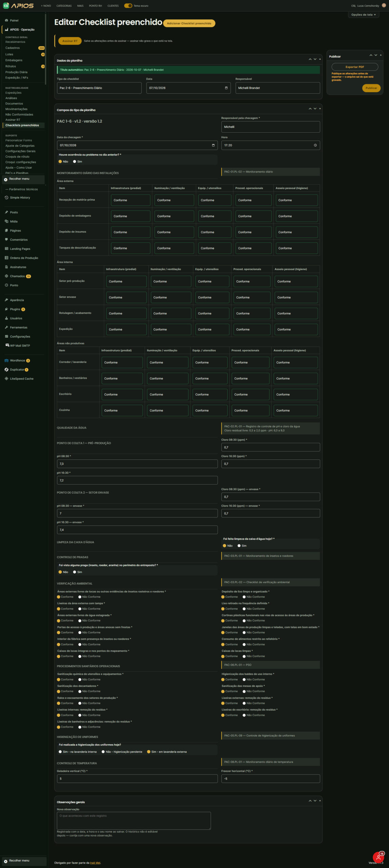Open the MAIS top menu

(x=80, y=6)
